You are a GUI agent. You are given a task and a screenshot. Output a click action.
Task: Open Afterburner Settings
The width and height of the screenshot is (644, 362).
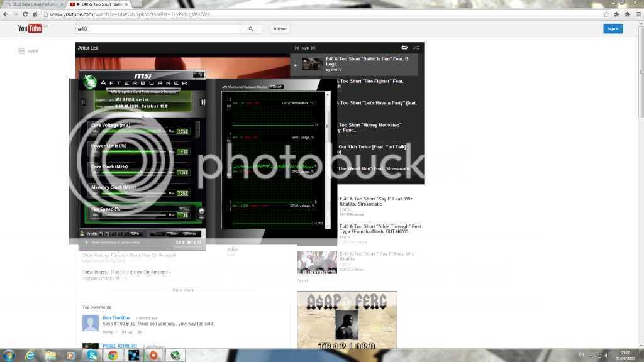tap(190, 234)
